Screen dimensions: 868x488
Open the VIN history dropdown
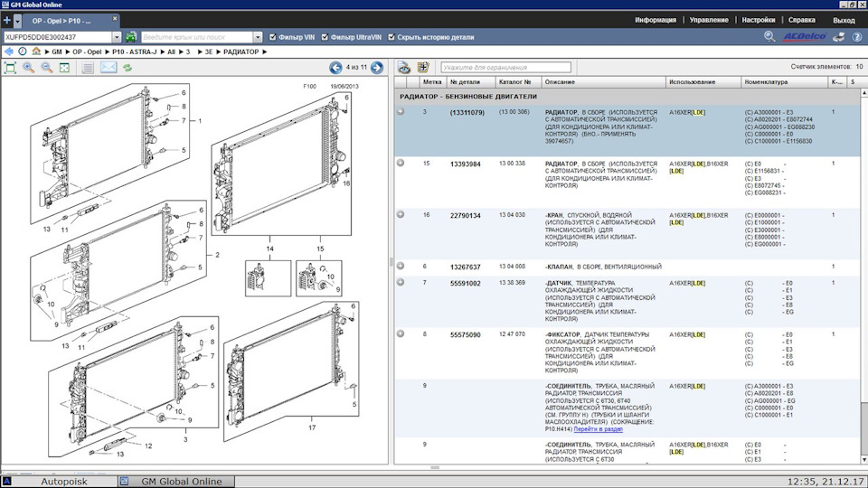coord(117,37)
